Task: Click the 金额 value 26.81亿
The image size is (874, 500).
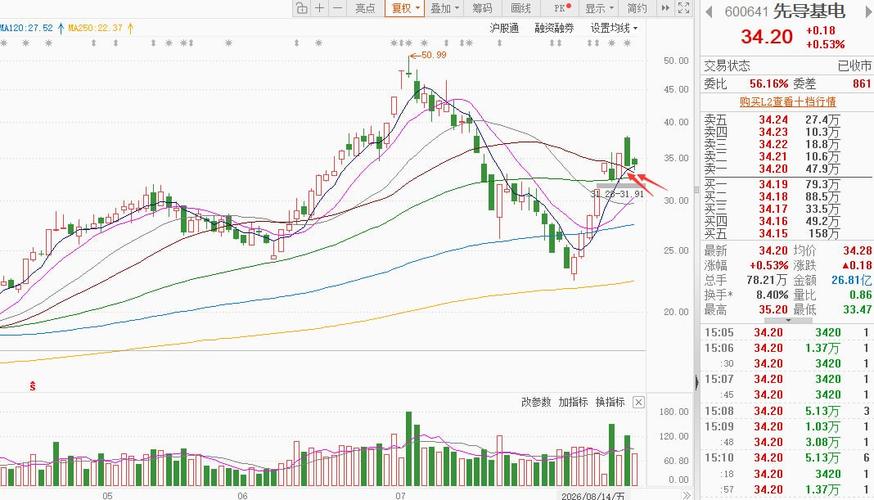Action: tap(851, 280)
